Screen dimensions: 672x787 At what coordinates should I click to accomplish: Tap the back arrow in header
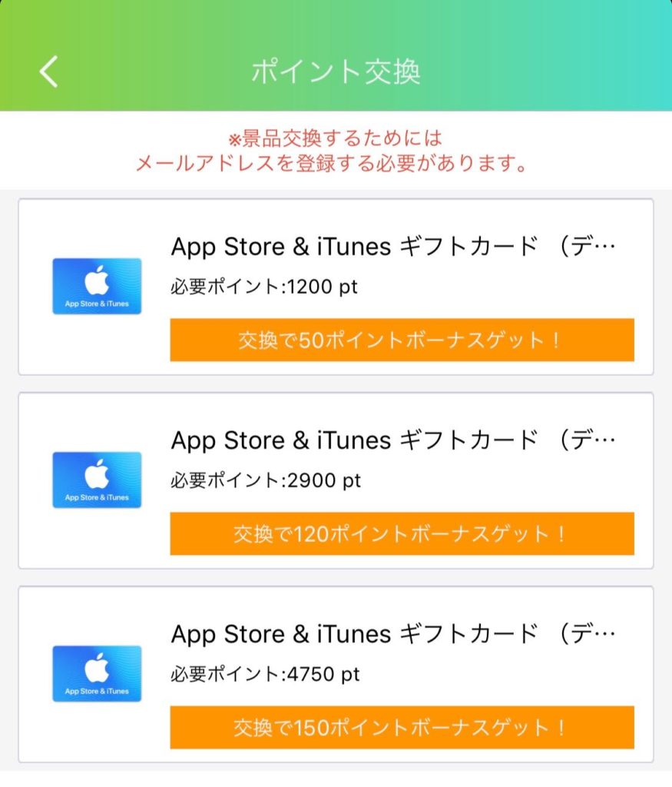pos(48,71)
